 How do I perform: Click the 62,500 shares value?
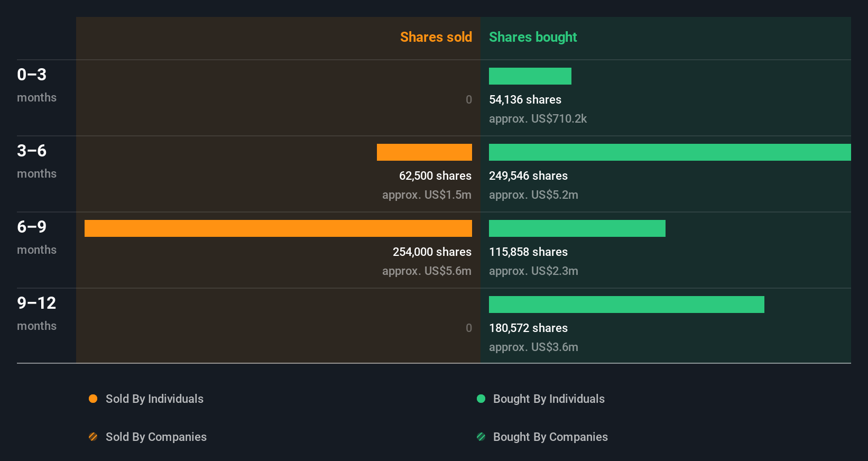[435, 176]
